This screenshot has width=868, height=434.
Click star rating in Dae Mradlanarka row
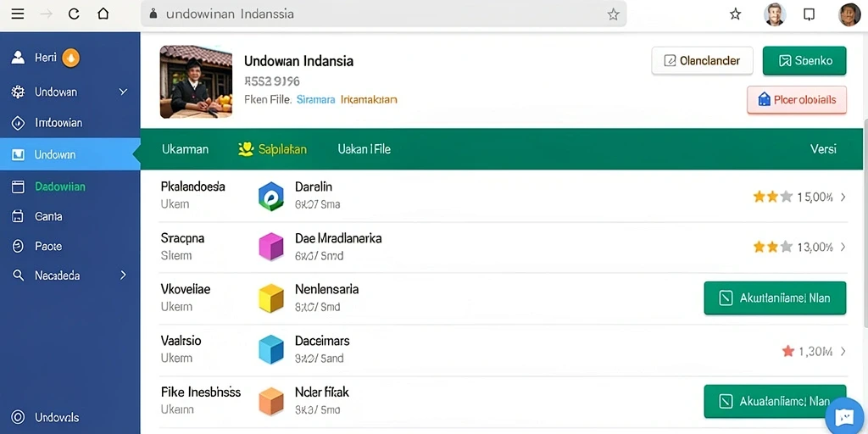(773, 247)
